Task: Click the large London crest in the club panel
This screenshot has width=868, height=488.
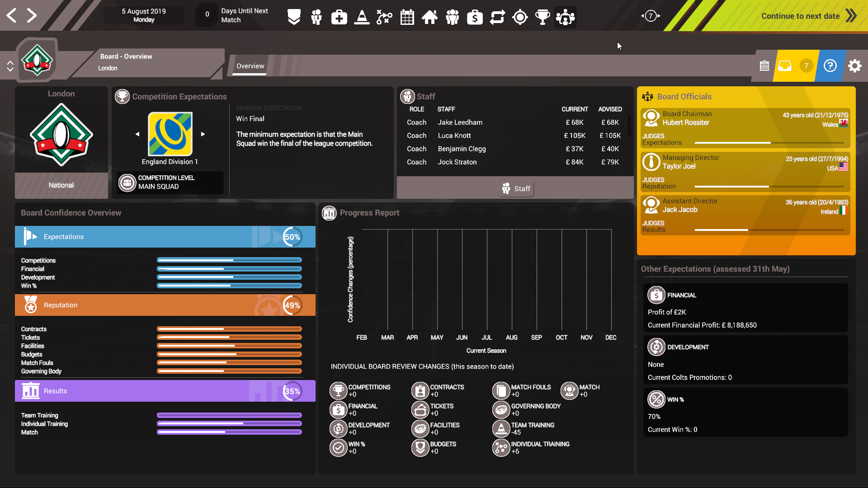Action: click(x=61, y=134)
